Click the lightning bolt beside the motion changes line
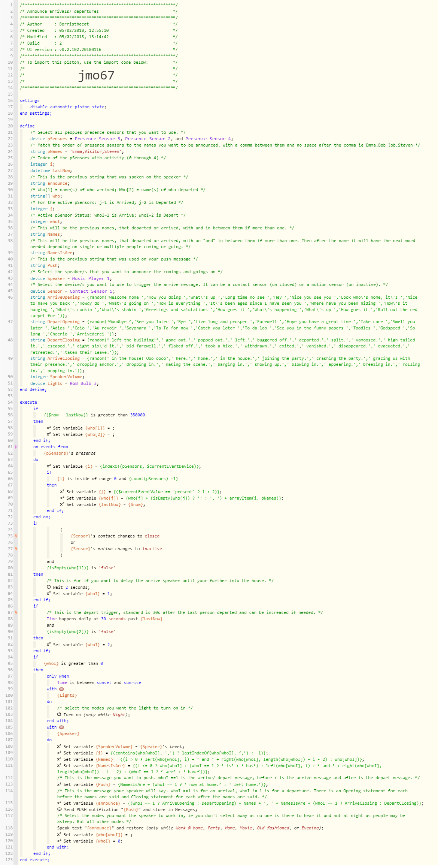The width and height of the screenshot is (441, 868). tap(16, 549)
